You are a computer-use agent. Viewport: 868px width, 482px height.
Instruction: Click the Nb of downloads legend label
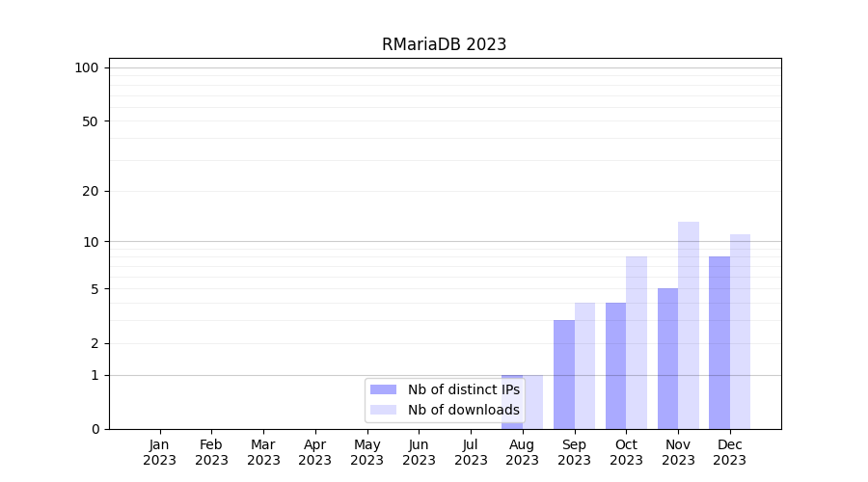tap(463, 410)
